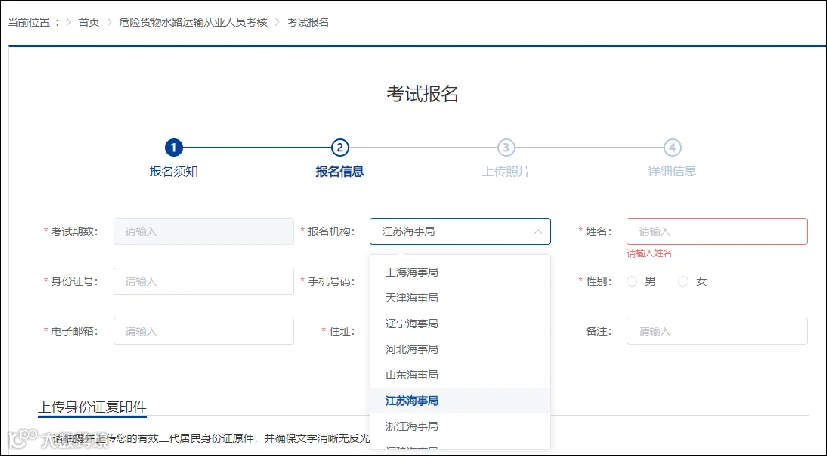The image size is (827, 456).
Task: Choose 辽宁海事局 from the list
Action: (x=460, y=324)
